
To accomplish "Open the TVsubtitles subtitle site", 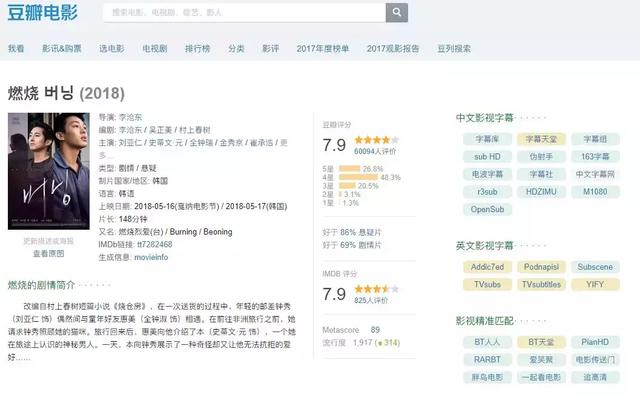I will (541, 284).
